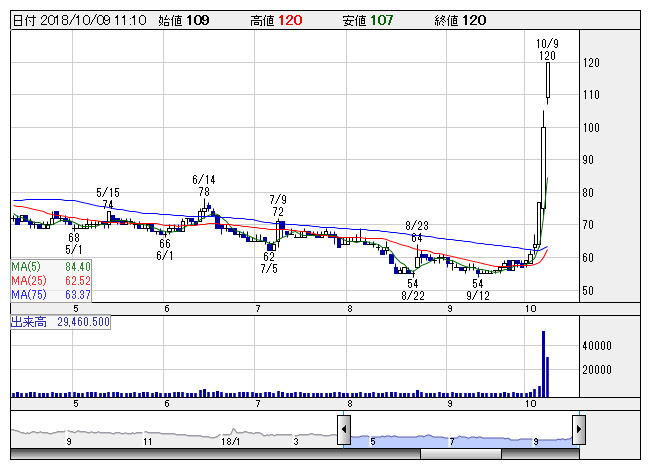The height and width of the screenshot is (469, 652).
Task: Click the blue selected range in navigator
Action: coord(460,435)
